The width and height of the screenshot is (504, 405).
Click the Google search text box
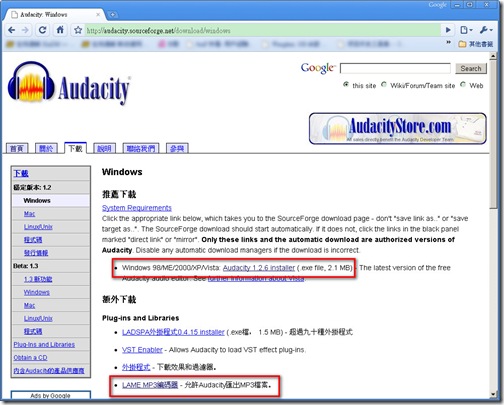(395, 68)
